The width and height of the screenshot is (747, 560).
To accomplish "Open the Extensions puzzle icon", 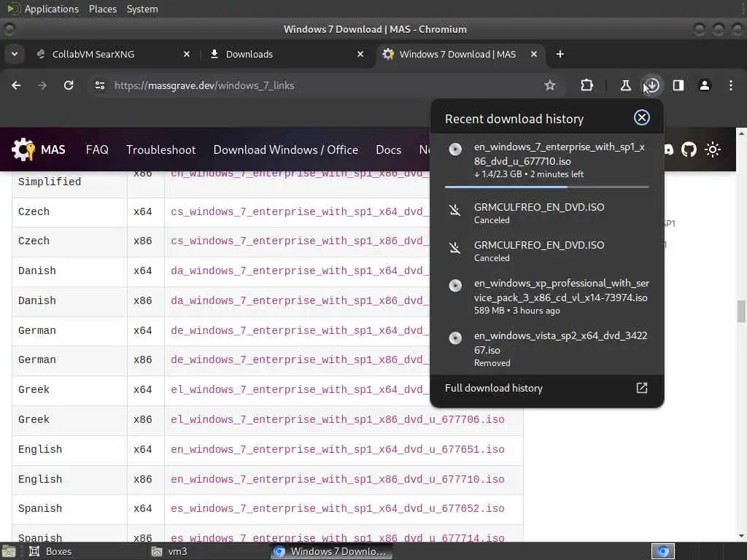I will coord(587,86).
